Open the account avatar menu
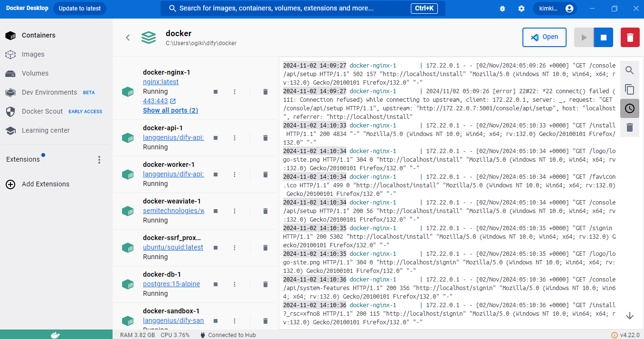 pos(569,8)
